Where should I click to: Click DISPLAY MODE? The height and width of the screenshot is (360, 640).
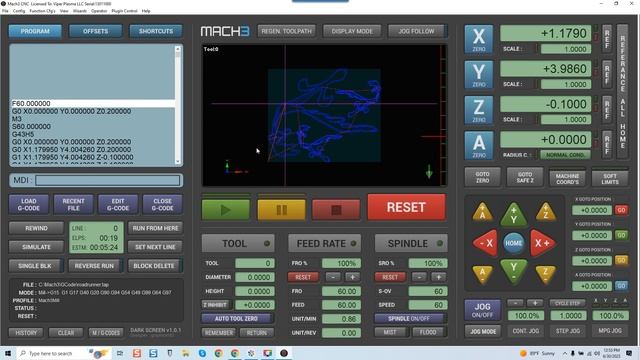click(352, 31)
